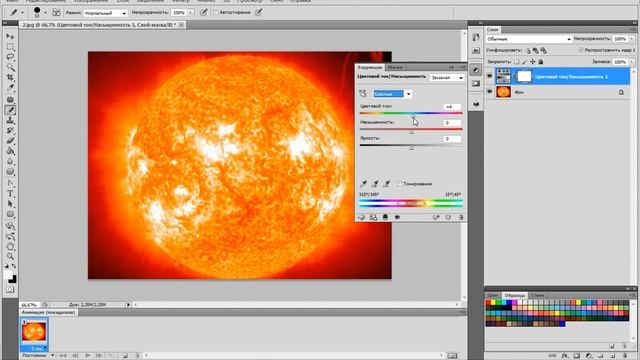This screenshot has width=640, height=360.
Task: Duplicate the selected animation frame
Action: pos(125,356)
